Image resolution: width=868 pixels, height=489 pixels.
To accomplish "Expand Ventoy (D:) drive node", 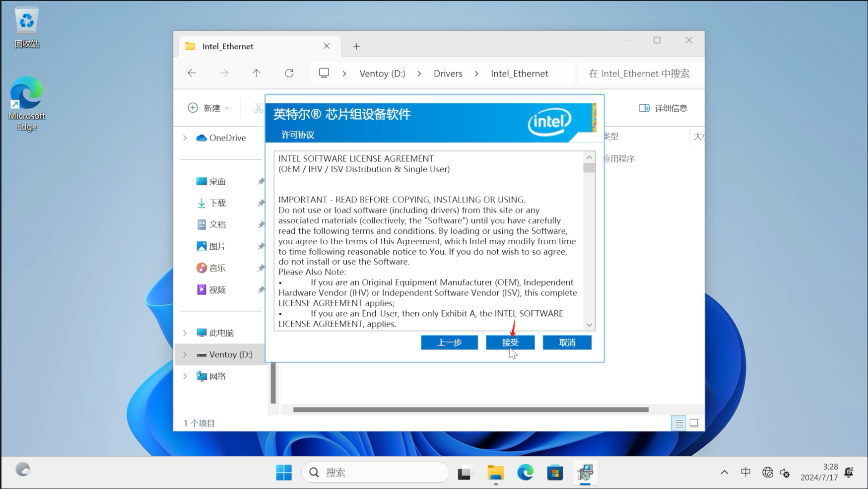I will pyautogui.click(x=185, y=354).
